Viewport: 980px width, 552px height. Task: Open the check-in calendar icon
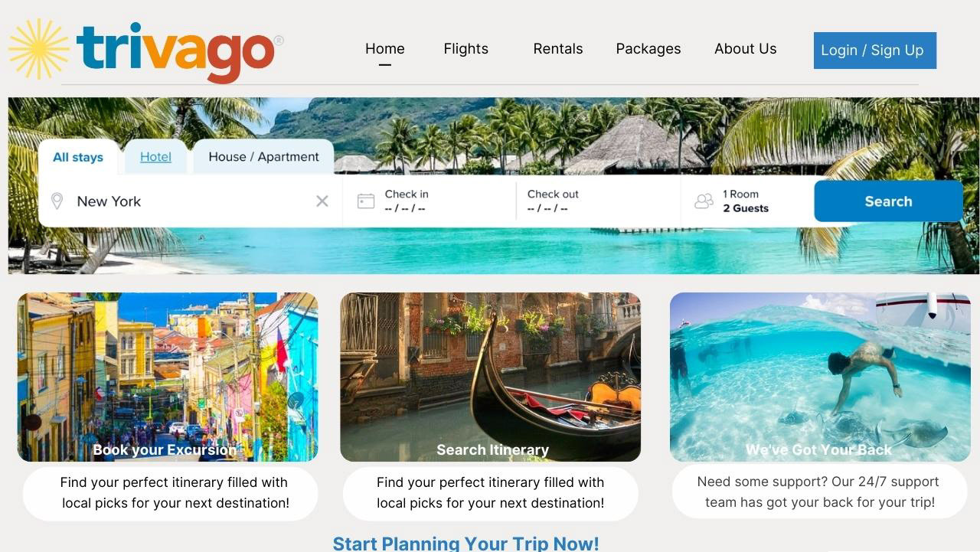point(366,201)
